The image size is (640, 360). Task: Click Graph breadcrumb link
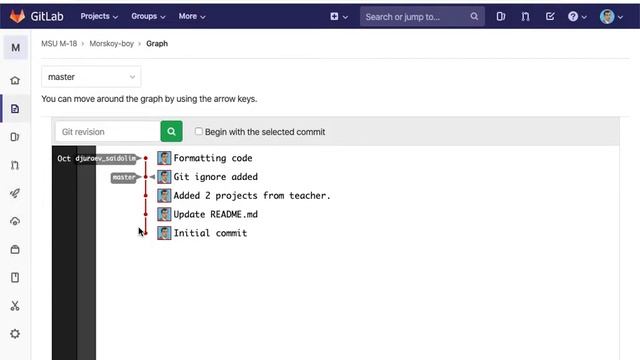tap(157, 44)
